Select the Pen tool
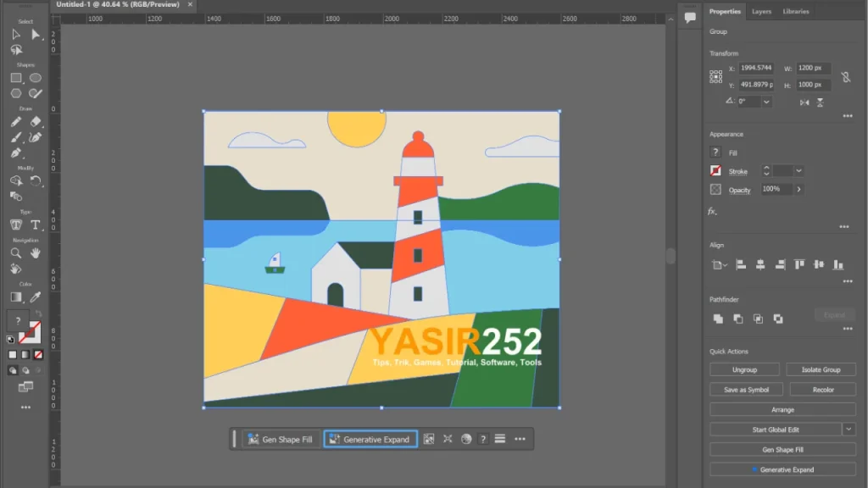Viewport: 868px width, 488px height. (16, 153)
